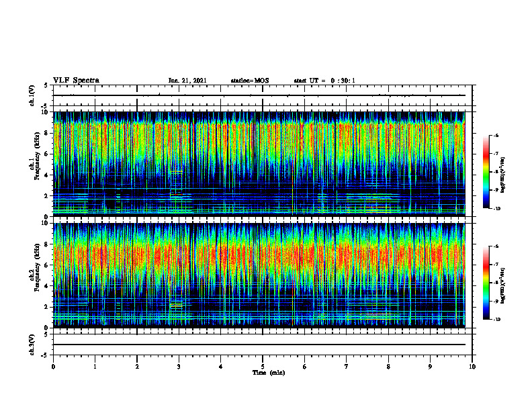Image resolution: width=532 pixels, height=411 pixels.
Task: Click time axis tick label "0"
Action: pos(53,367)
